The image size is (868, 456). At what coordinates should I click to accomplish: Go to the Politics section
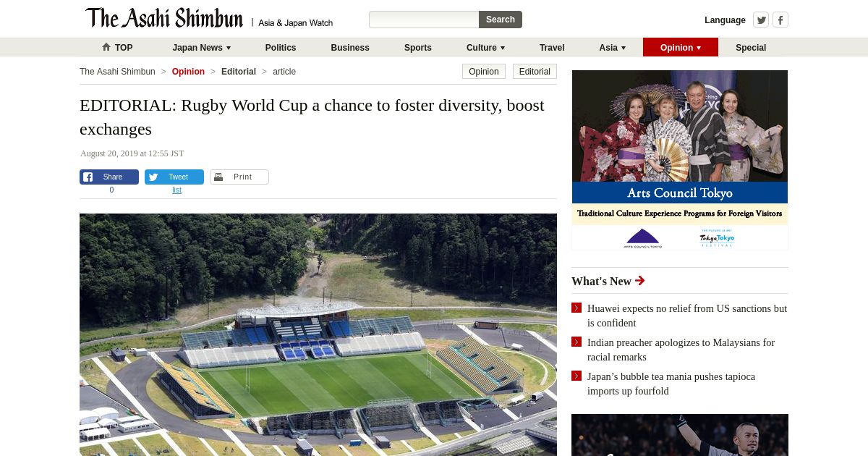pyautogui.click(x=281, y=48)
